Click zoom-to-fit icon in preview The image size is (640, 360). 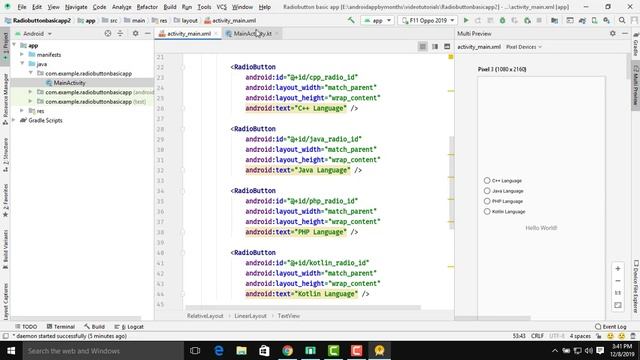[618, 305]
